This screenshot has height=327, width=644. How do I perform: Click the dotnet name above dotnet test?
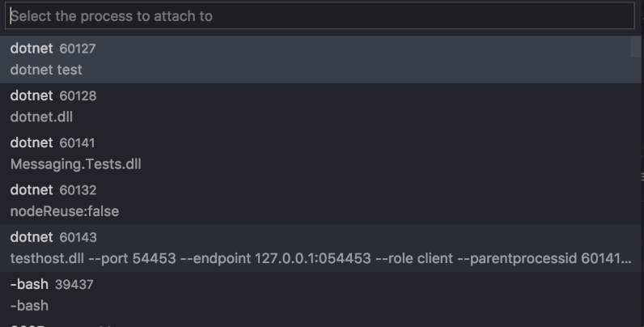click(32, 49)
